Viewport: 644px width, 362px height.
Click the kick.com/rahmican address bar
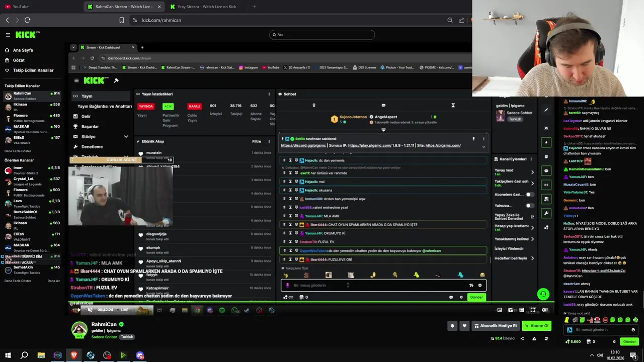(x=287, y=20)
